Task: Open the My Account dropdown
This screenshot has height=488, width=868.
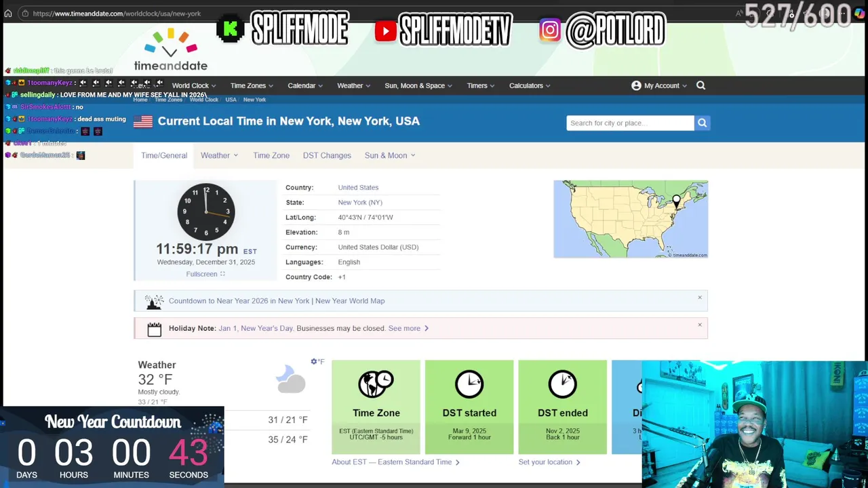Action: pyautogui.click(x=659, y=85)
